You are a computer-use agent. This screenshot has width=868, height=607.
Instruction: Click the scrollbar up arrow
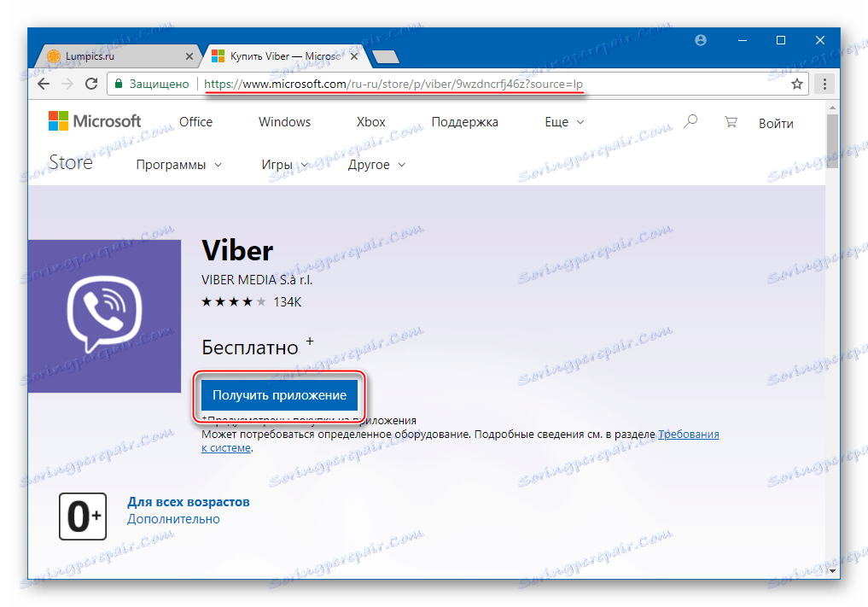tap(832, 107)
